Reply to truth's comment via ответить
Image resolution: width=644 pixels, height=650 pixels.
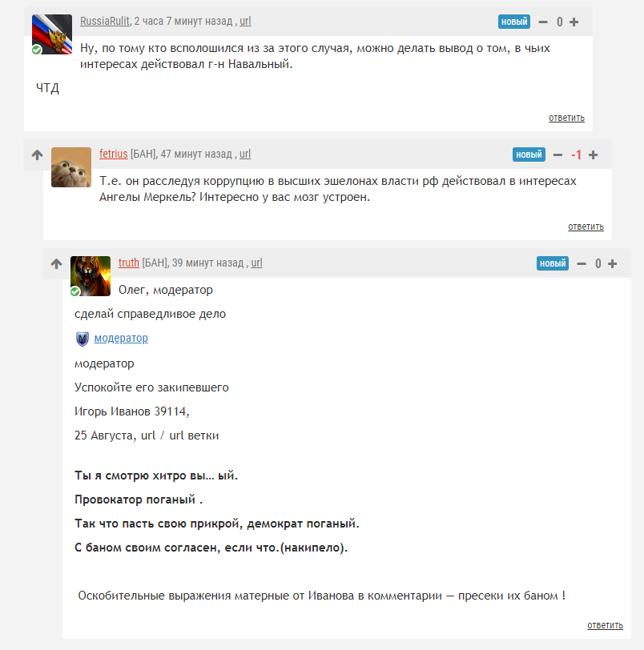[x=605, y=625]
